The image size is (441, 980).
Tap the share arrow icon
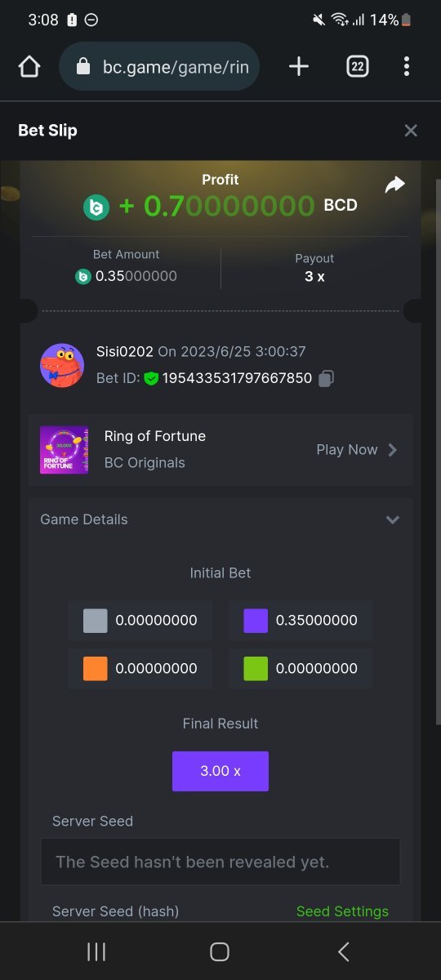click(x=394, y=185)
